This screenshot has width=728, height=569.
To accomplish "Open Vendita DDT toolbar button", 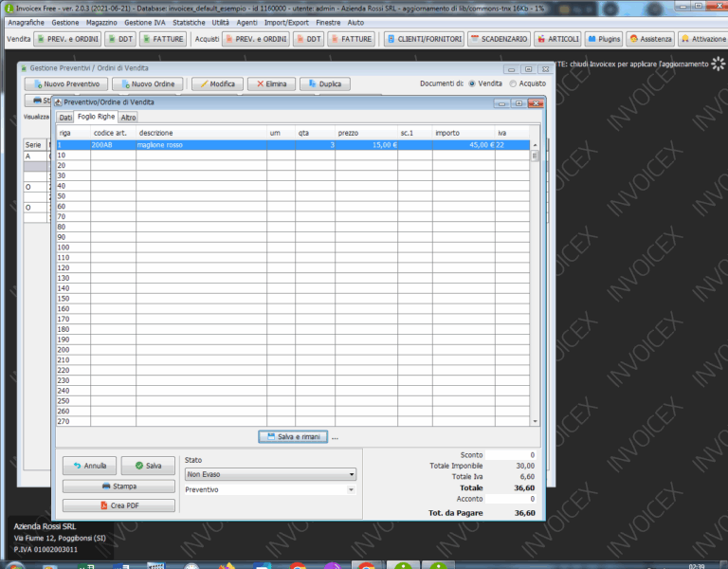I will (x=120, y=39).
